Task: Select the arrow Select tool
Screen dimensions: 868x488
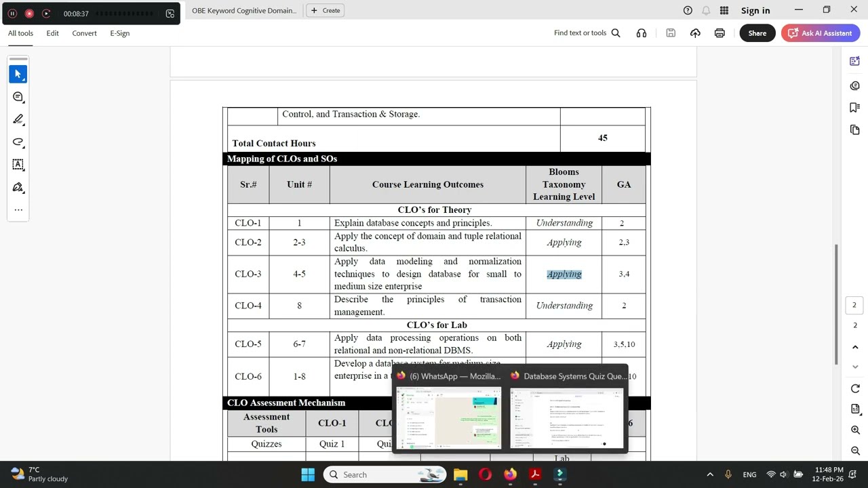Action: (x=18, y=74)
